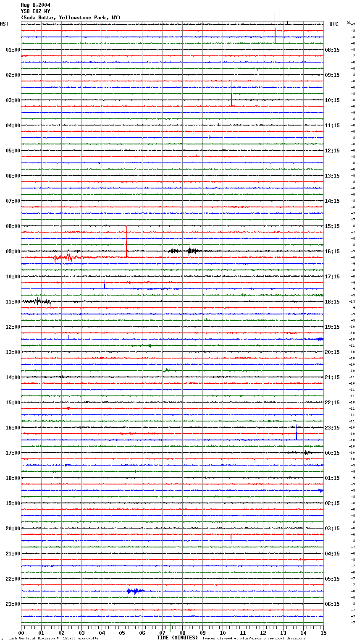Select the 07:00 MST hour label
Viewport: 357px width, 644px height.
[x=13, y=201]
